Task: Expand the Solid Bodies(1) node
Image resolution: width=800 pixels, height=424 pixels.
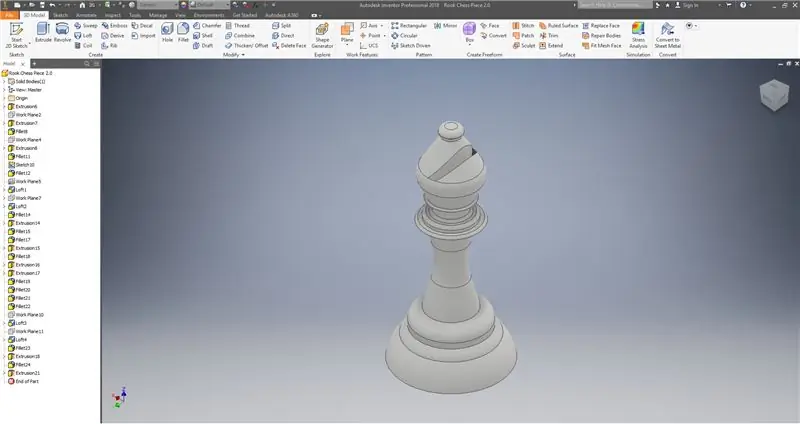Action: click(x=4, y=81)
